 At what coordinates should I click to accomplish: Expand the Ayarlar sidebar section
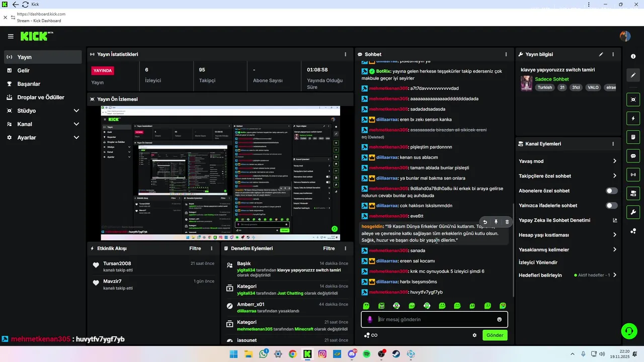[42, 137]
